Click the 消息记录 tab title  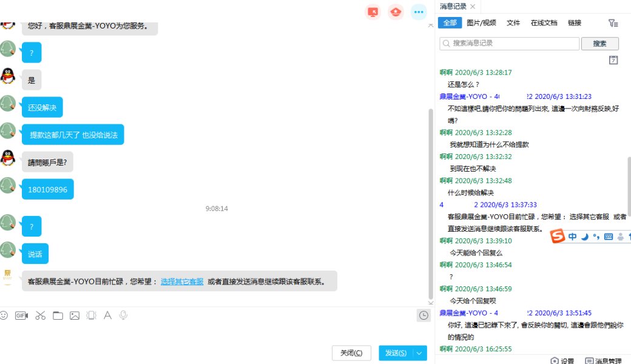[x=453, y=7]
